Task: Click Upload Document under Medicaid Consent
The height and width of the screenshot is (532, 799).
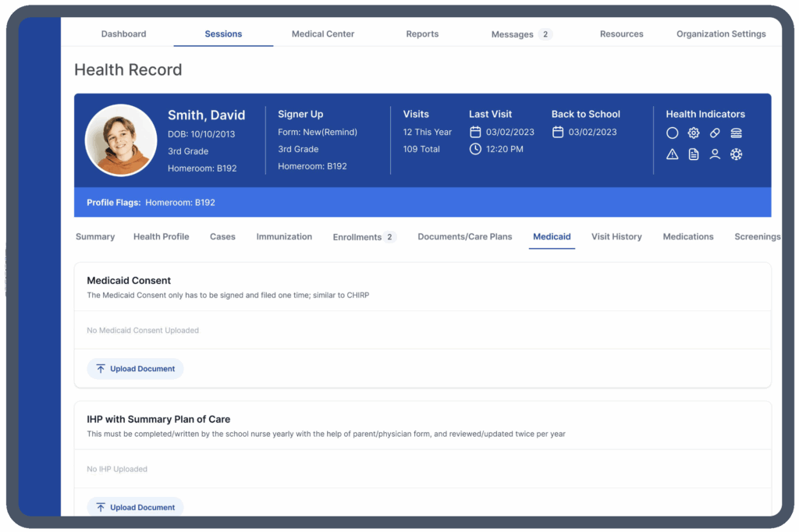Action: (x=135, y=368)
